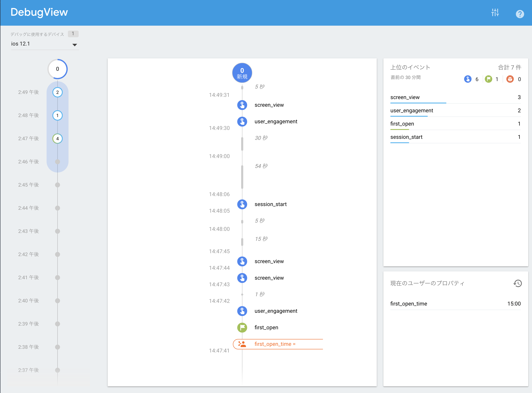The width and height of the screenshot is (532, 393).
Task: Open the event stream filter settings icon
Action: [x=495, y=13]
